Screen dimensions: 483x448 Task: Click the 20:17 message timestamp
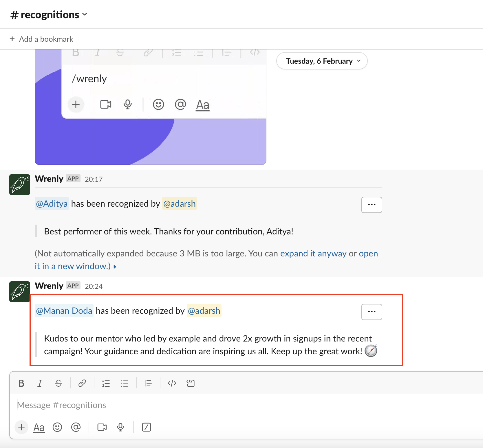[x=94, y=179]
